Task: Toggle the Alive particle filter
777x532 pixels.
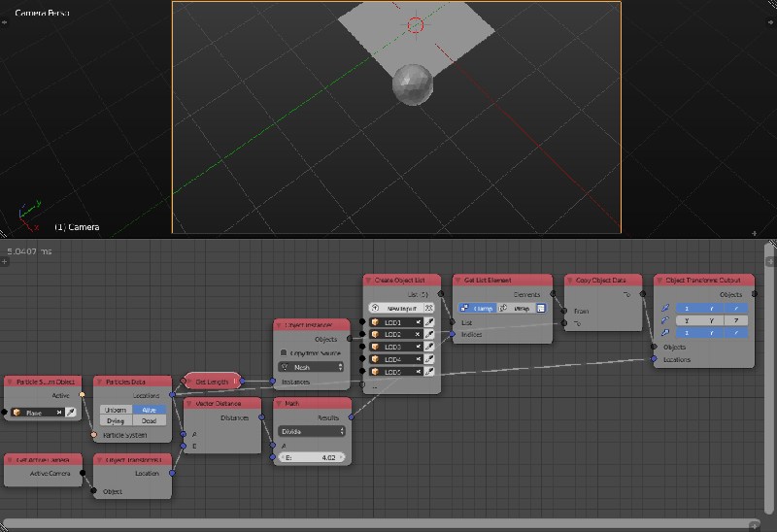Action: pyautogui.click(x=150, y=410)
